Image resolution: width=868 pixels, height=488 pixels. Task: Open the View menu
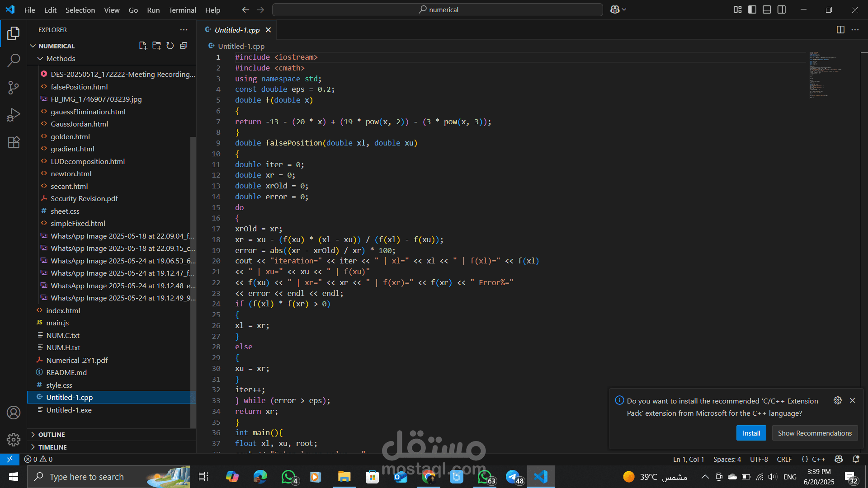pos(112,10)
